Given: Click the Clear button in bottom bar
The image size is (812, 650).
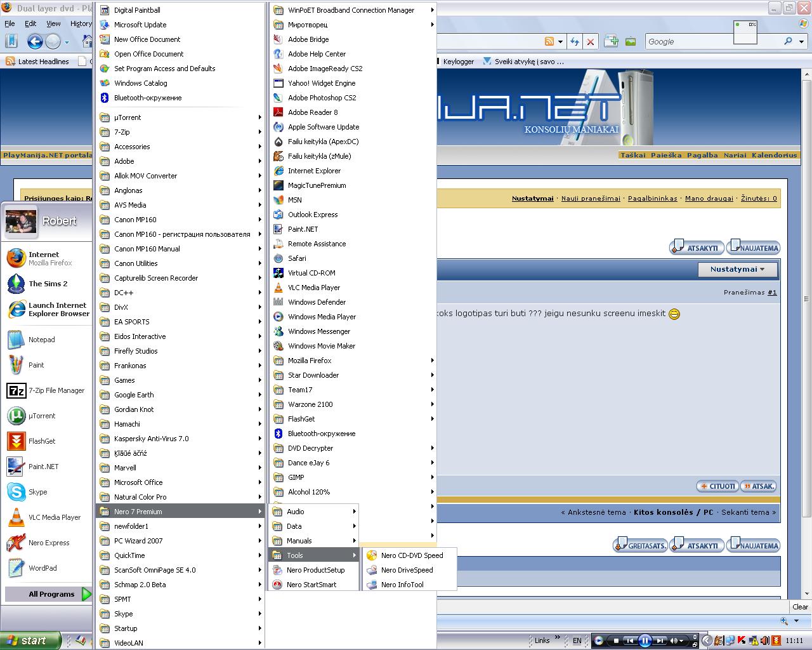Looking at the screenshot, I should pos(800,607).
